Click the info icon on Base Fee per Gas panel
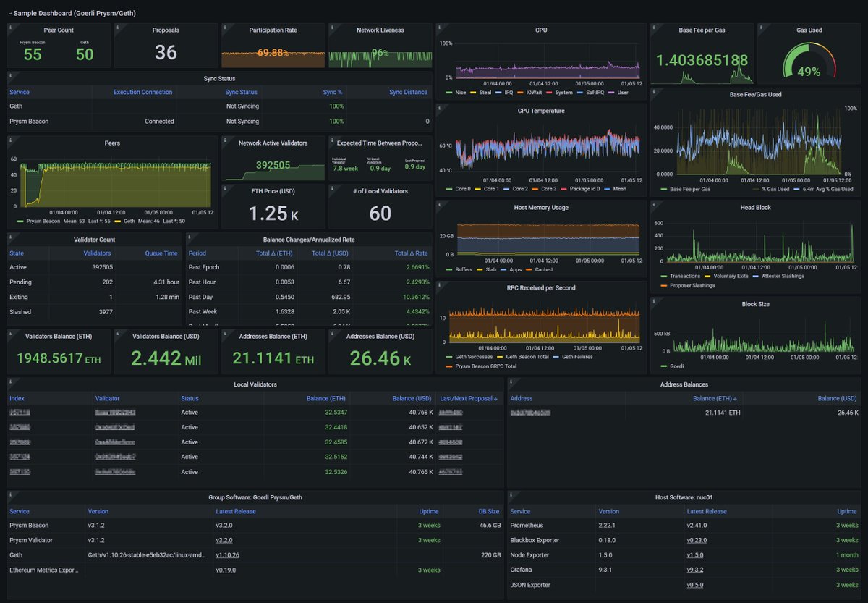 (653, 27)
